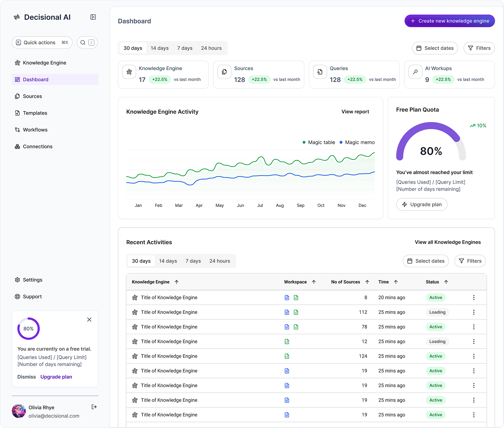
Task: Open Templates page
Action: [x=55, y=113]
